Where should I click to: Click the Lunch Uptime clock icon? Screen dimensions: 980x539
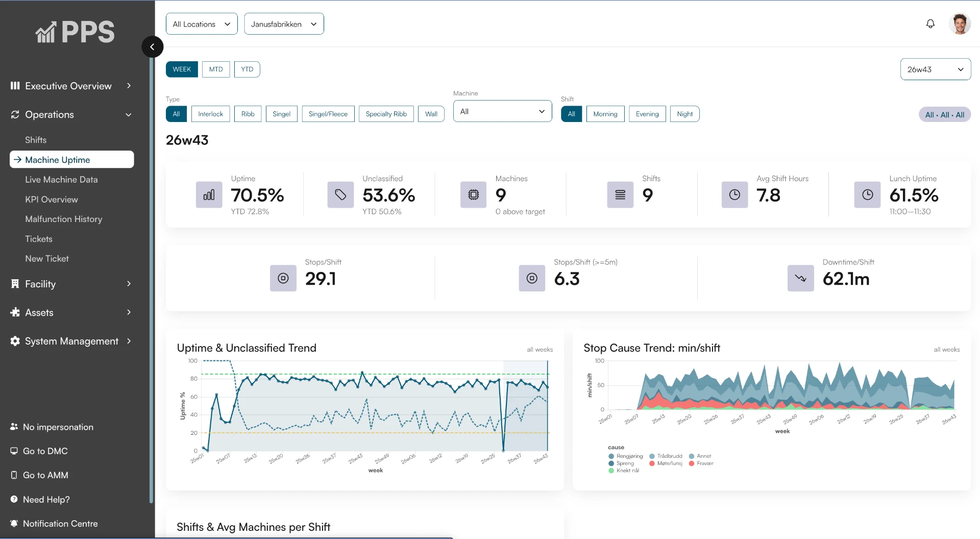(867, 195)
